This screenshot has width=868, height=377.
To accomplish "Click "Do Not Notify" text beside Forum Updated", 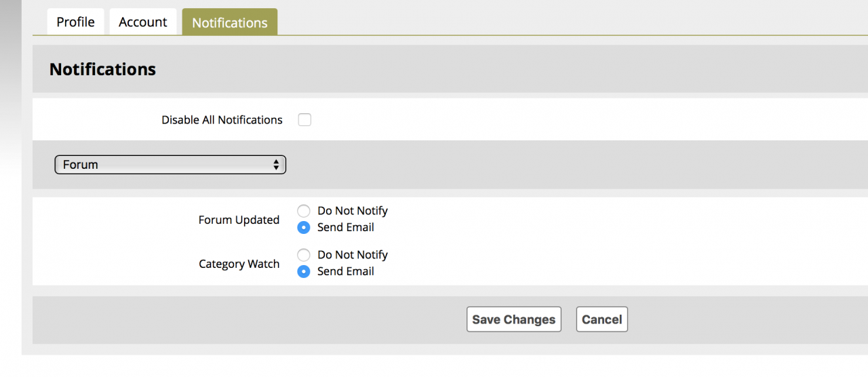I will tap(353, 211).
